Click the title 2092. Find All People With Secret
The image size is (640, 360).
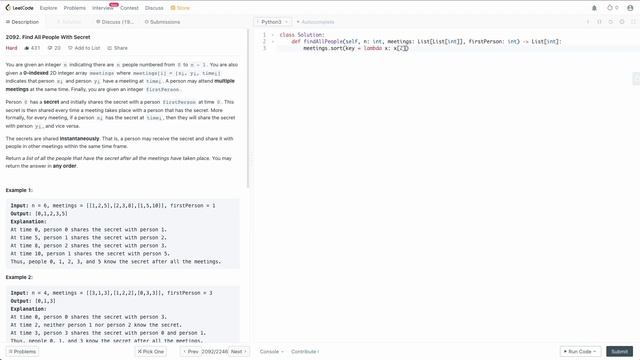coord(48,37)
